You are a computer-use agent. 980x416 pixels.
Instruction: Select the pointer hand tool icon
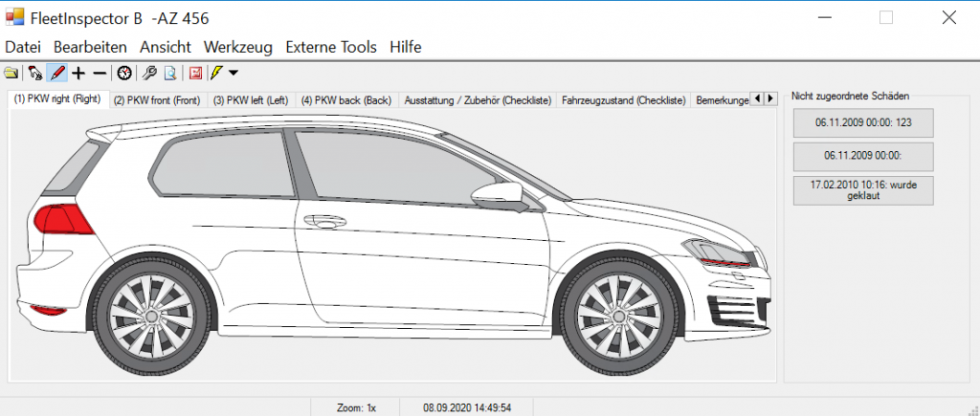click(35, 74)
